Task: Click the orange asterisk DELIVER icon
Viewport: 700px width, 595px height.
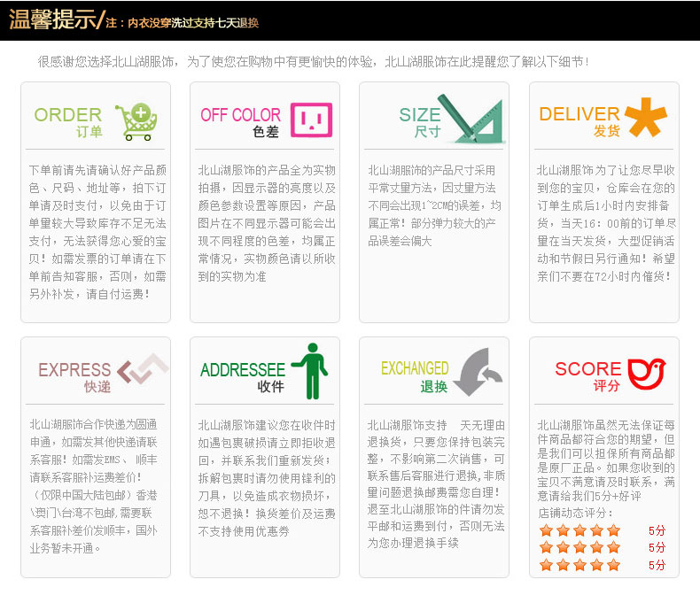Action: tap(646, 117)
